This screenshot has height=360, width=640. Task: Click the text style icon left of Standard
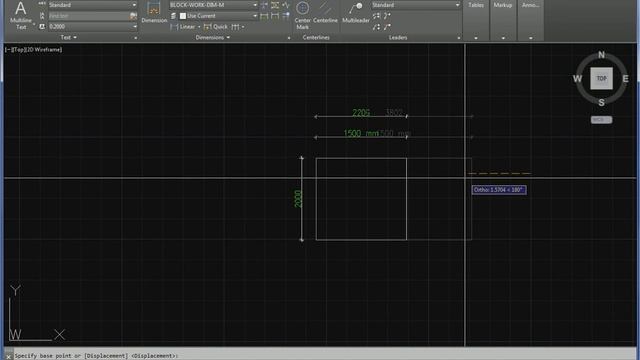[x=42, y=4]
